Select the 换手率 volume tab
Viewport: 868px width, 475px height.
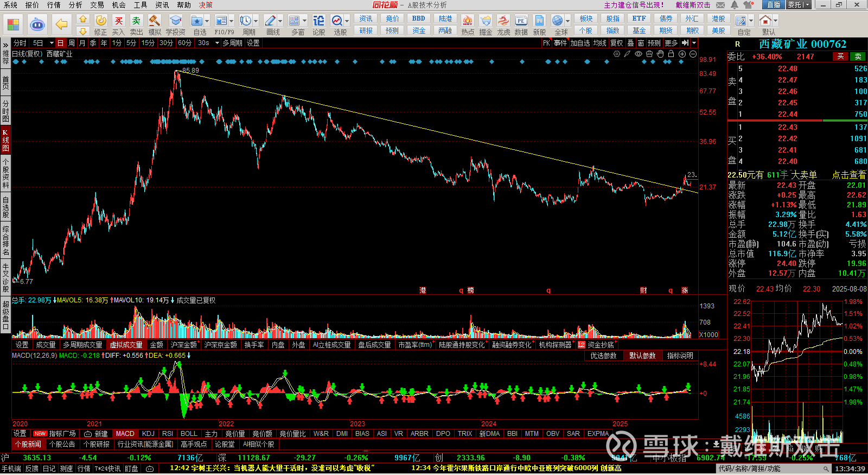click(254, 345)
